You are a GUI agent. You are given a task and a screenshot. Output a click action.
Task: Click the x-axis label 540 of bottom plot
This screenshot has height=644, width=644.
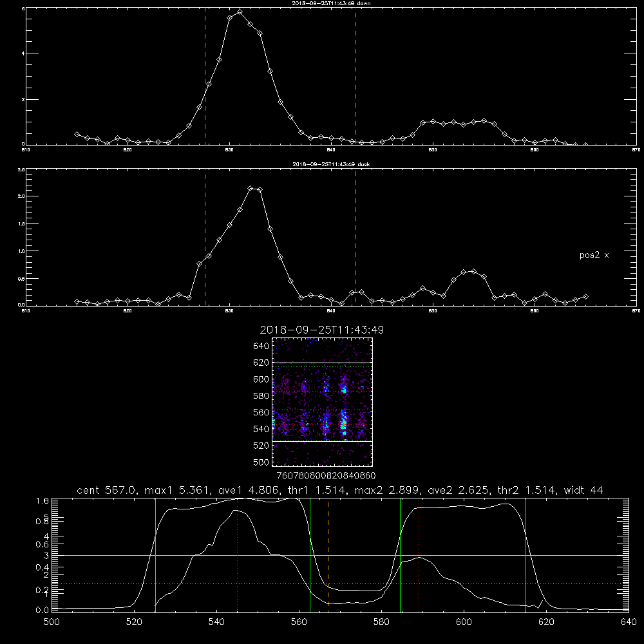(x=217, y=622)
